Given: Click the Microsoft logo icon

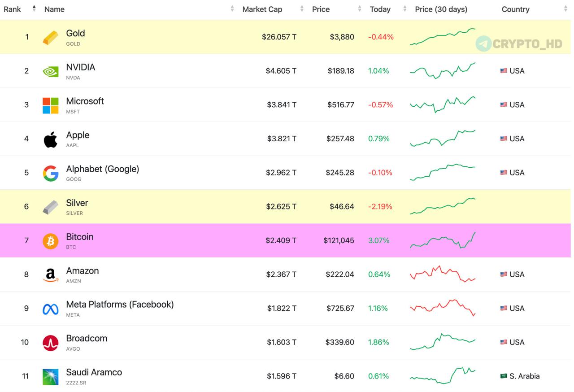Looking at the screenshot, I should [x=50, y=105].
